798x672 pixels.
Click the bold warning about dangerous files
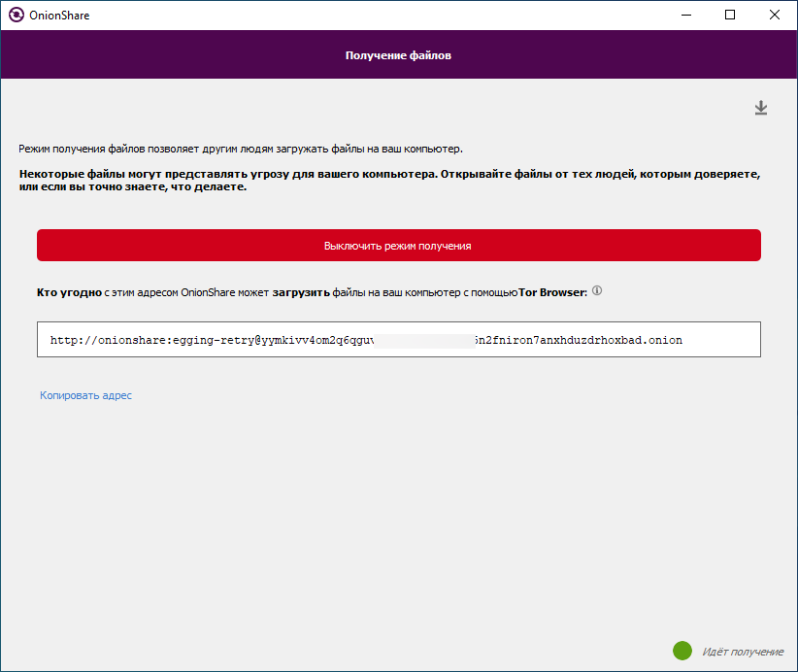[390, 181]
